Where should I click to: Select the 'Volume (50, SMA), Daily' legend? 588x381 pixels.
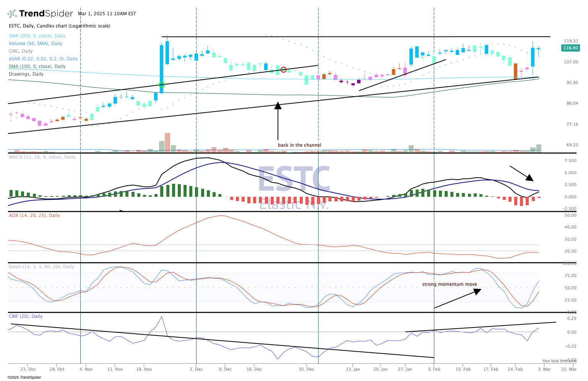[36, 44]
